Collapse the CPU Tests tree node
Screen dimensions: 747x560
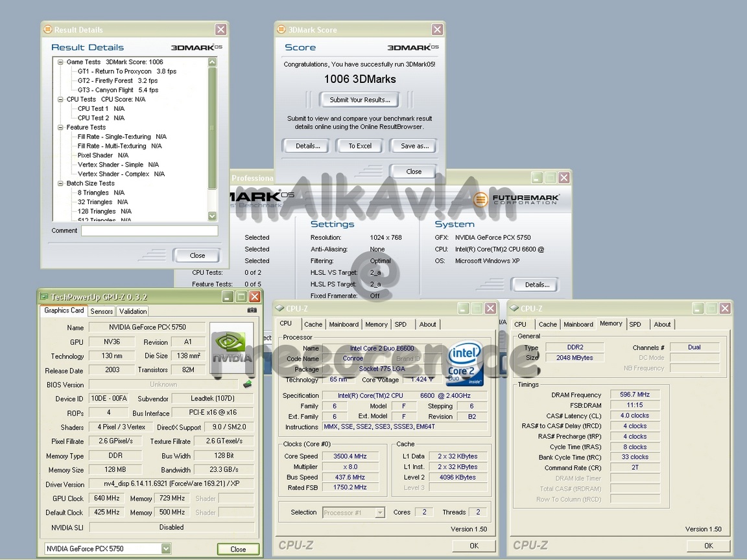pos(60,99)
